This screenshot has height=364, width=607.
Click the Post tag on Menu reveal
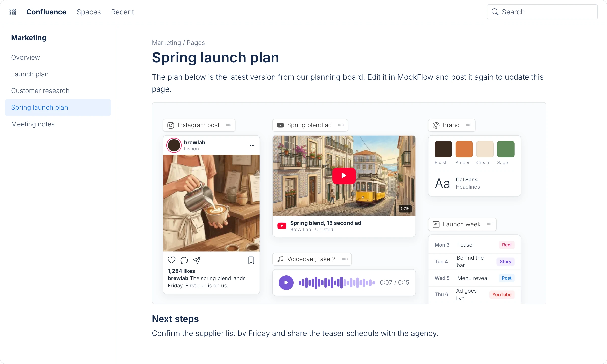pyautogui.click(x=507, y=278)
